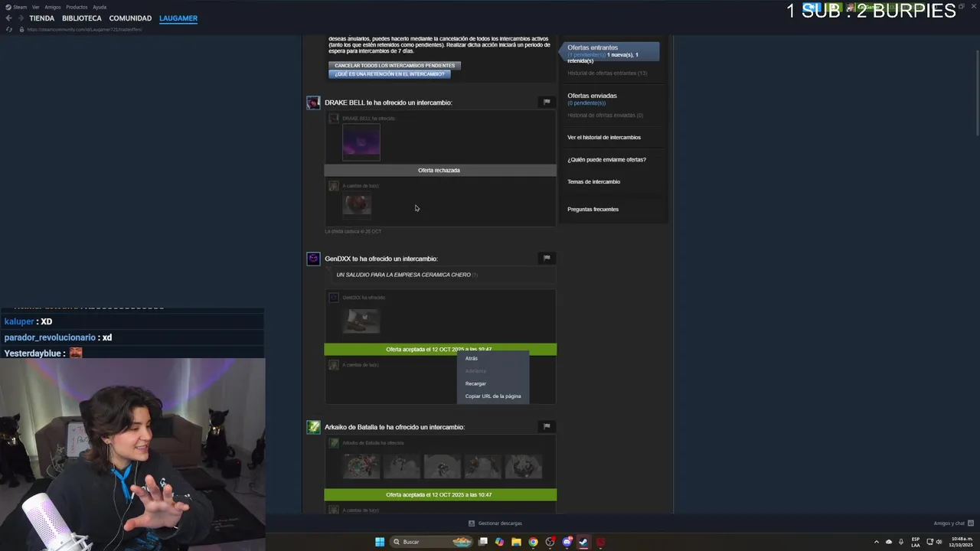The image size is (980, 551).
Task: Open the Amigos menu
Action: pos(53,7)
